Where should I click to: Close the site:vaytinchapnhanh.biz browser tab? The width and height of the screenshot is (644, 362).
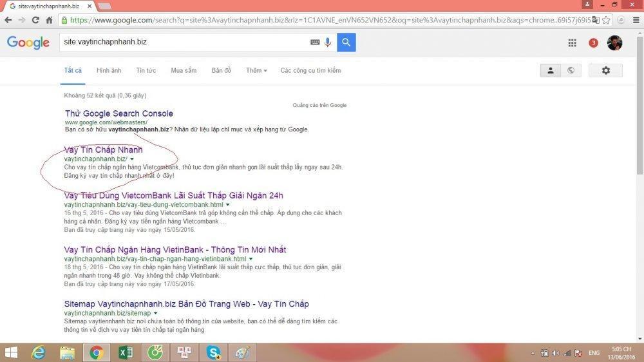pos(90,6)
